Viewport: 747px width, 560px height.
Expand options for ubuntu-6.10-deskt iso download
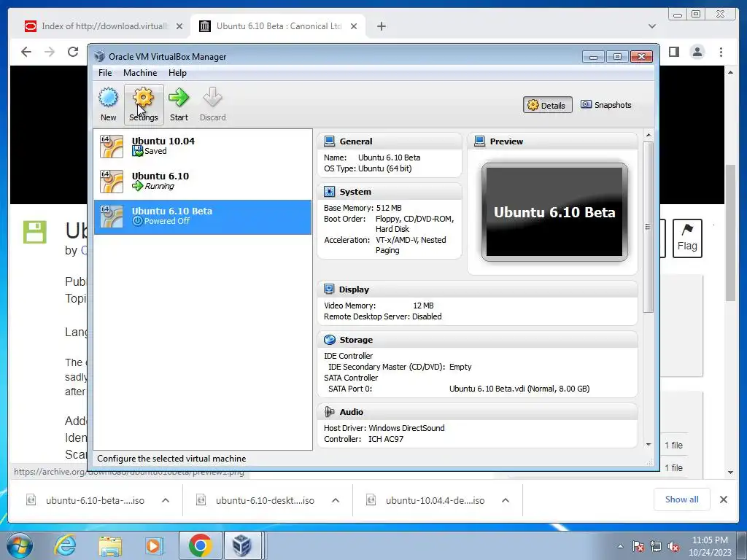(336, 500)
